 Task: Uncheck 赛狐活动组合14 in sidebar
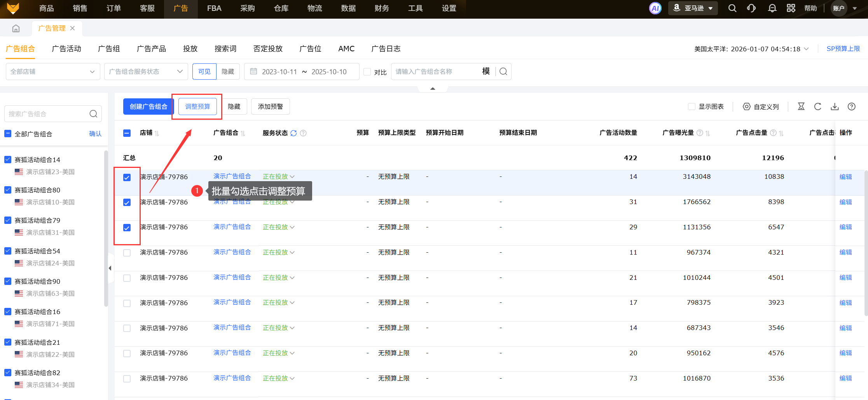tap(8, 159)
